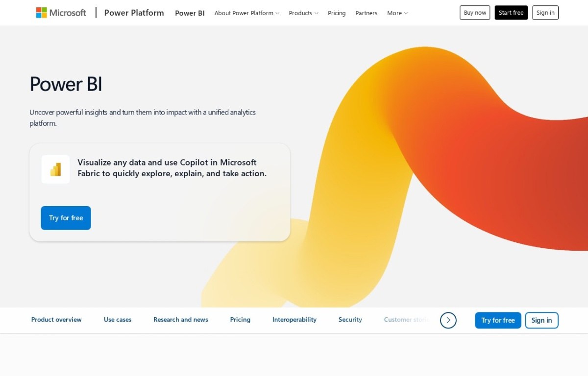The width and height of the screenshot is (588, 376).
Task: Open the Pricing link in the top navigation
Action: point(337,13)
